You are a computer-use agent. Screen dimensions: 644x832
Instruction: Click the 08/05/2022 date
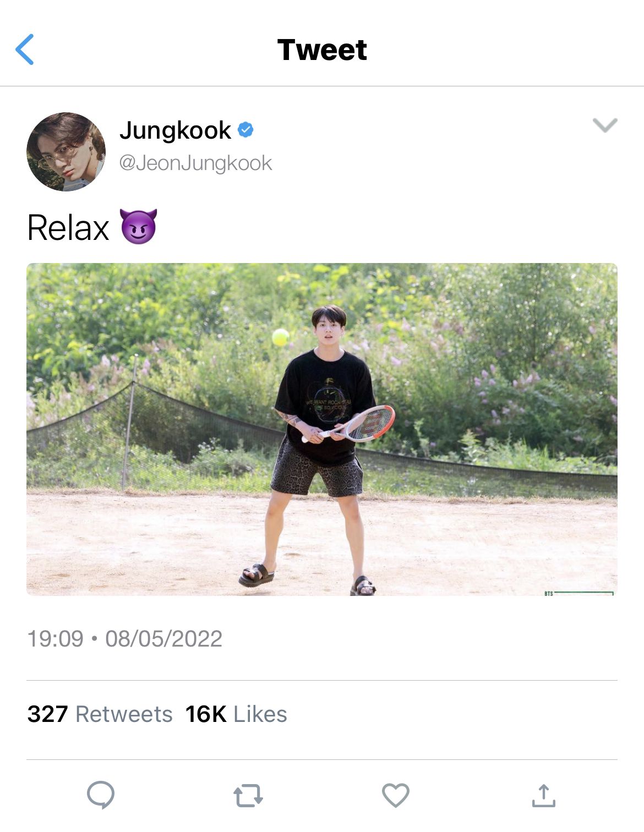click(x=163, y=639)
